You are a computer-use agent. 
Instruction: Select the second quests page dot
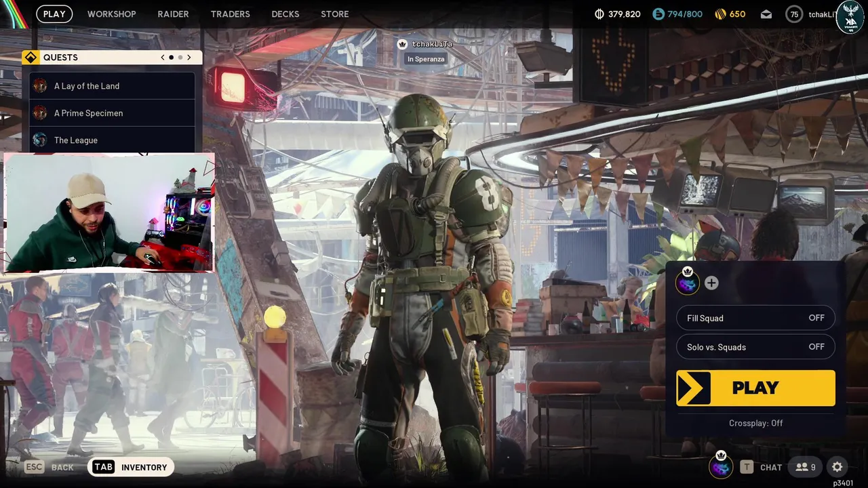coord(180,58)
